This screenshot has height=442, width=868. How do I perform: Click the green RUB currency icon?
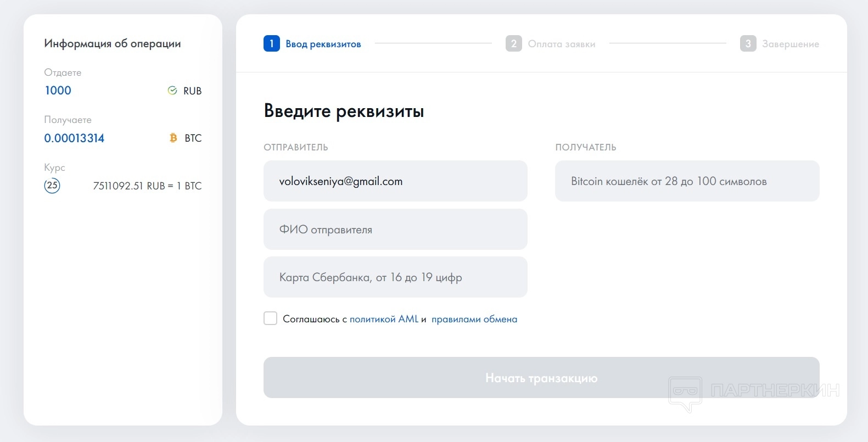[x=172, y=91]
